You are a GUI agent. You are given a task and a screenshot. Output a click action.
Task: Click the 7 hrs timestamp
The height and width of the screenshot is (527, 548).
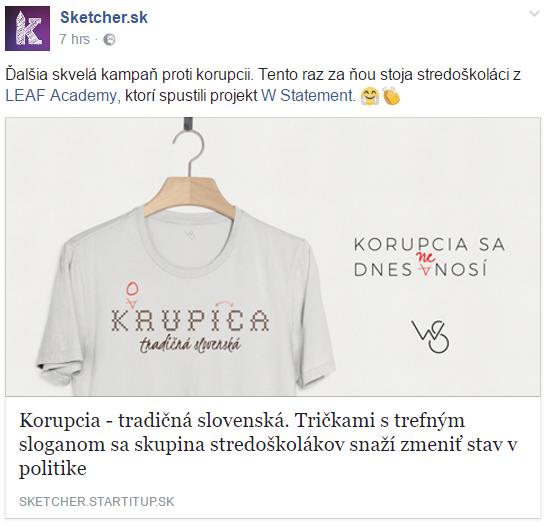click(74, 39)
